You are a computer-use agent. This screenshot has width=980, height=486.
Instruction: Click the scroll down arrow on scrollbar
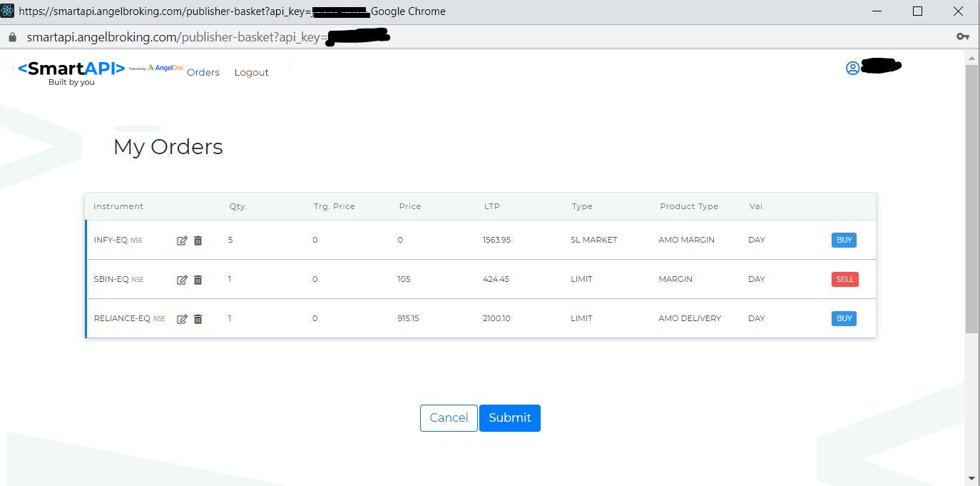pos(971,477)
